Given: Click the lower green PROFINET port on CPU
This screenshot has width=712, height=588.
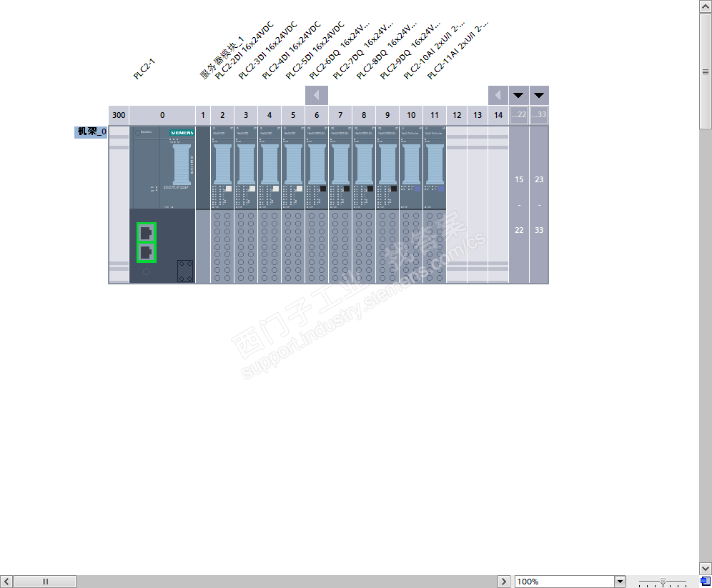Looking at the screenshot, I should point(147,253).
